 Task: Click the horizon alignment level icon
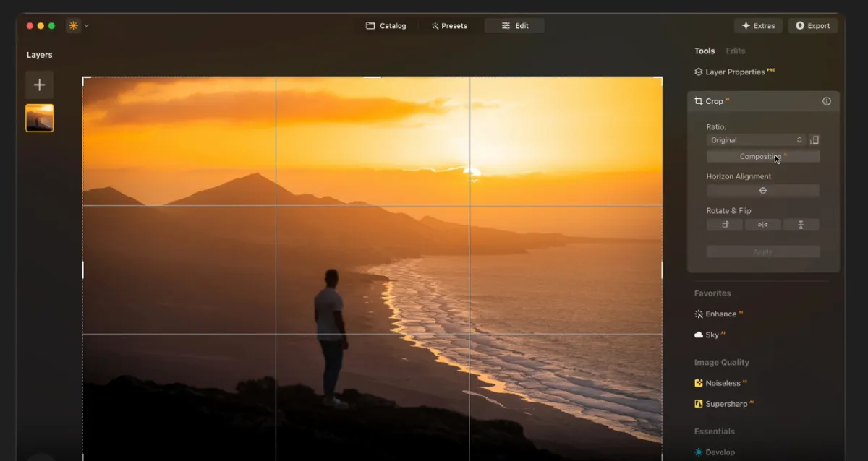[762, 191]
